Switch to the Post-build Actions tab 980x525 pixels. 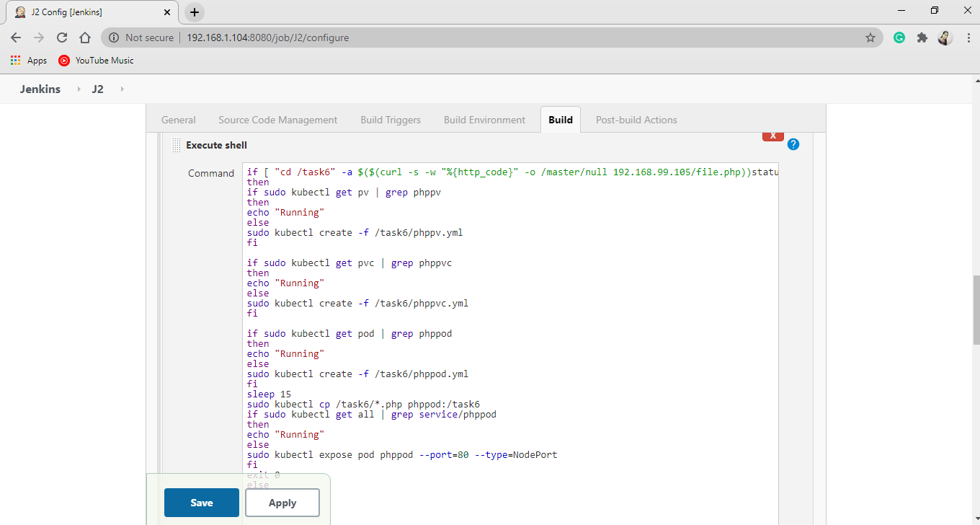coord(636,120)
